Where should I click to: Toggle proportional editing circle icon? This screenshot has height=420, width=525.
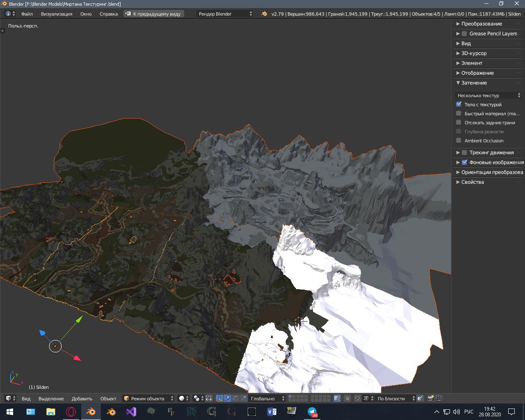coord(347,398)
